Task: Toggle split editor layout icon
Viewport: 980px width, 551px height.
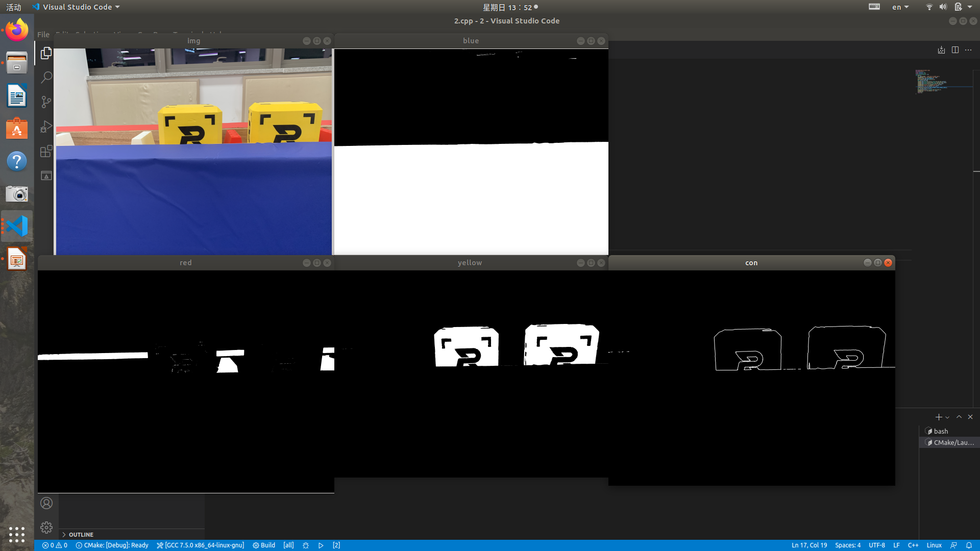Action: coord(955,50)
